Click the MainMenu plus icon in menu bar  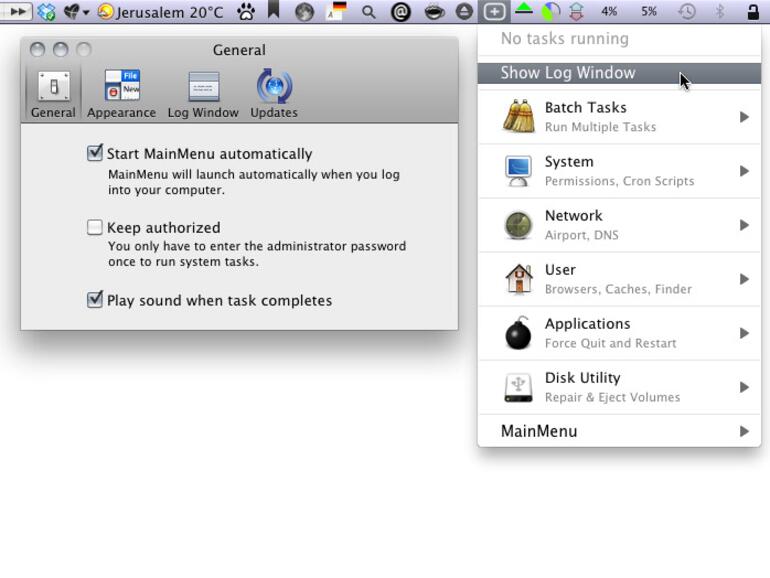click(494, 11)
